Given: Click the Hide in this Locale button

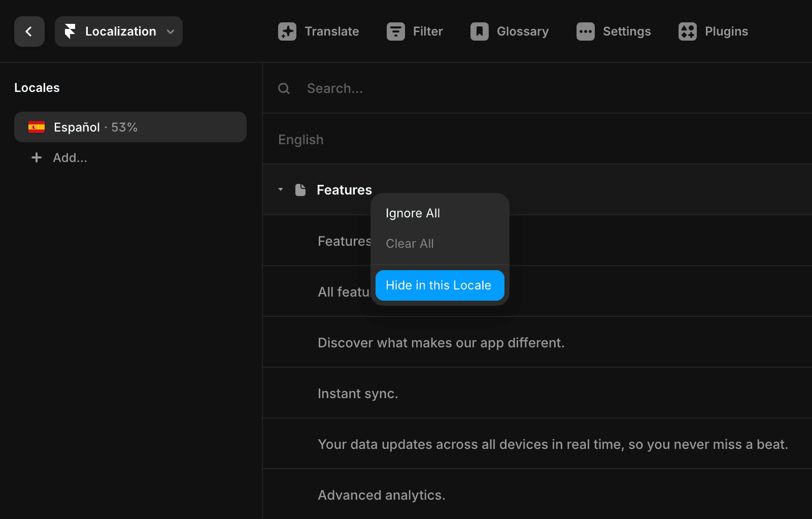Looking at the screenshot, I should [439, 285].
